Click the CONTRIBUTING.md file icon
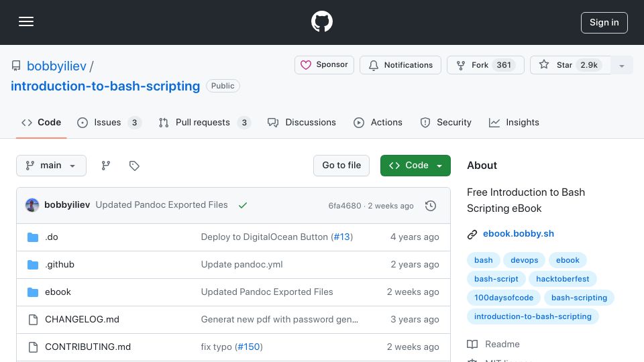This screenshot has width=644, height=362. [33, 347]
